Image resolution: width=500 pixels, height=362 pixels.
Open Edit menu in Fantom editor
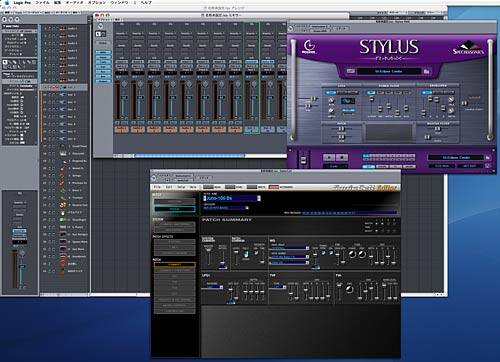coord(169,187)
